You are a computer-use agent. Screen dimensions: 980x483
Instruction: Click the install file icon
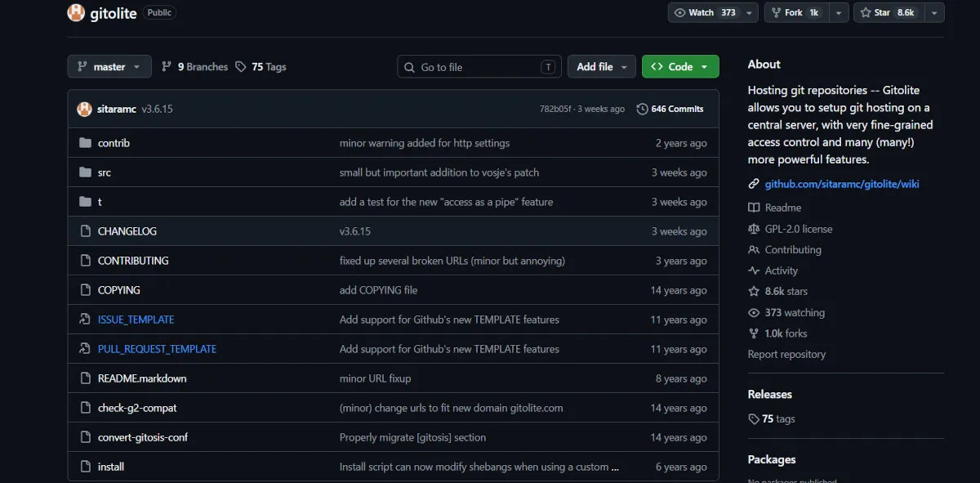coord(85,467)
